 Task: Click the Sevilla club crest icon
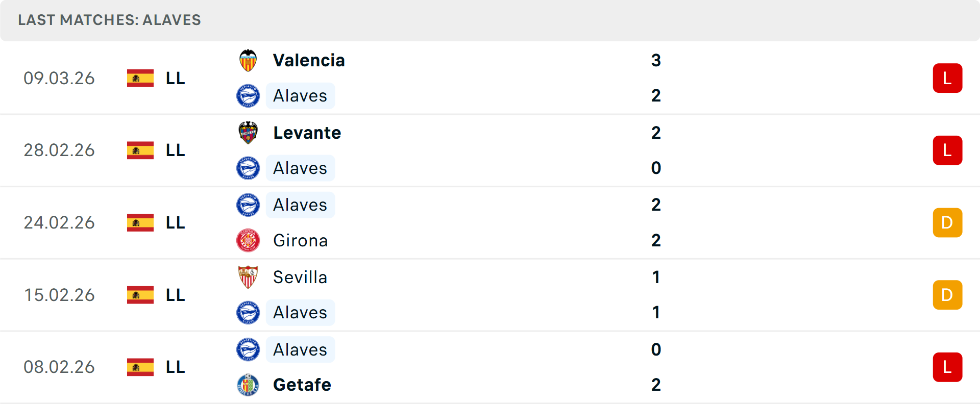[x=248, y=277]
